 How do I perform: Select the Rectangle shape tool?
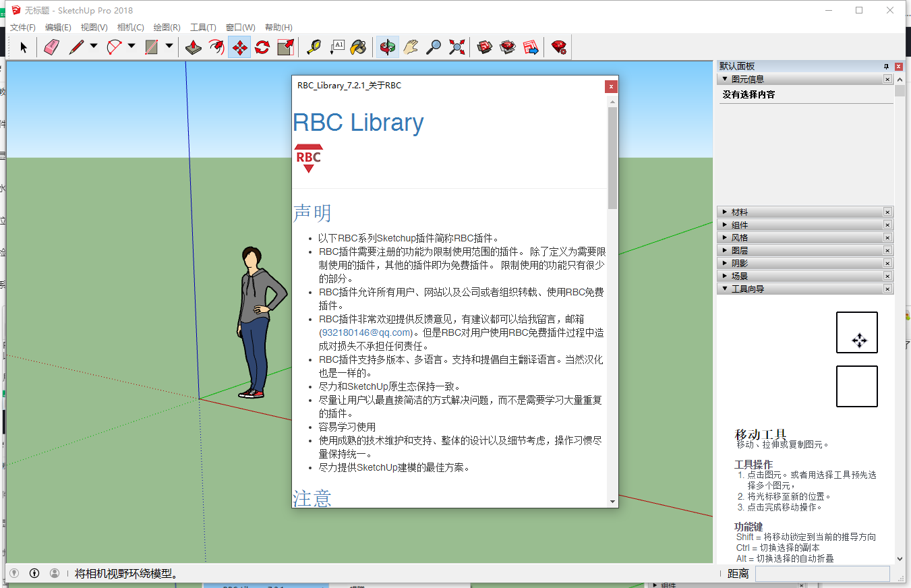[x=152, y=47]
